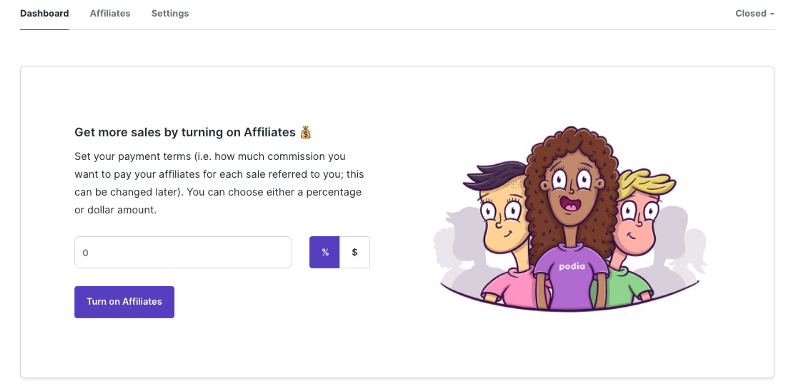This screenshot has width=800, height=383.
Task: Click the money bag emoji in heading
Action: (x=305, y=133)
